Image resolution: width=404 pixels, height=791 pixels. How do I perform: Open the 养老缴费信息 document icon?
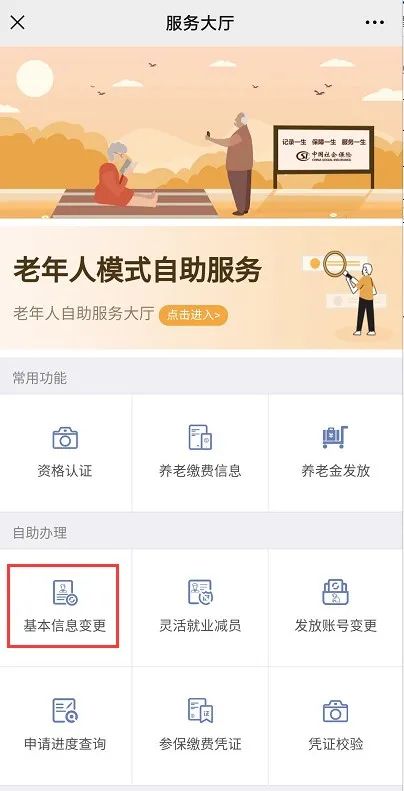[x=200, y=437]
